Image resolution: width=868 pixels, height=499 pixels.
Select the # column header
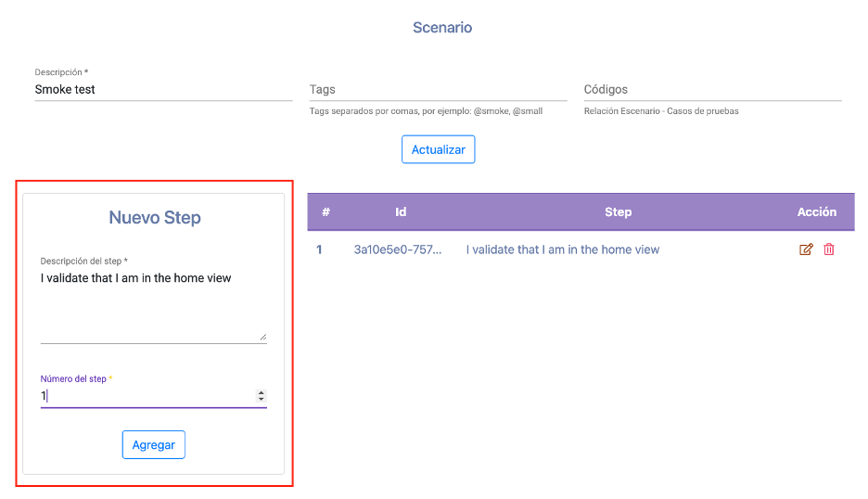(x=326, y=212)
